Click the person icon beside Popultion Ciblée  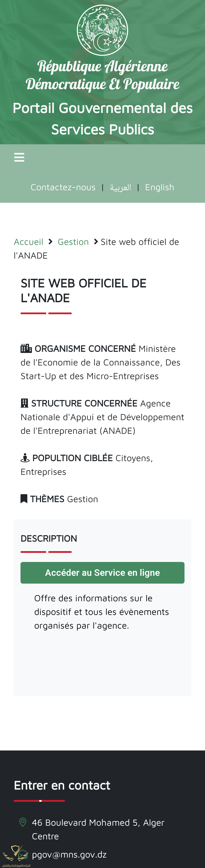[25, 458]
